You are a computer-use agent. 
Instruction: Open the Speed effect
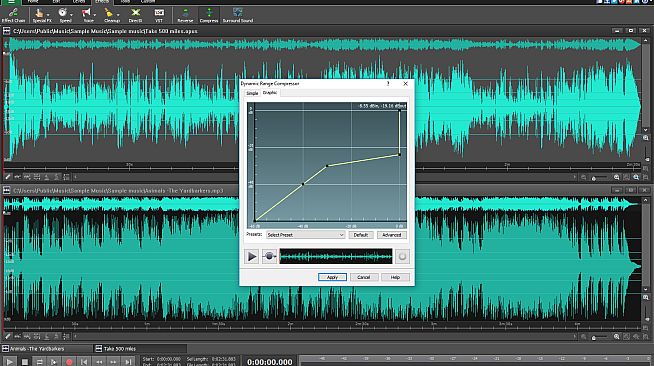(64, 15)
